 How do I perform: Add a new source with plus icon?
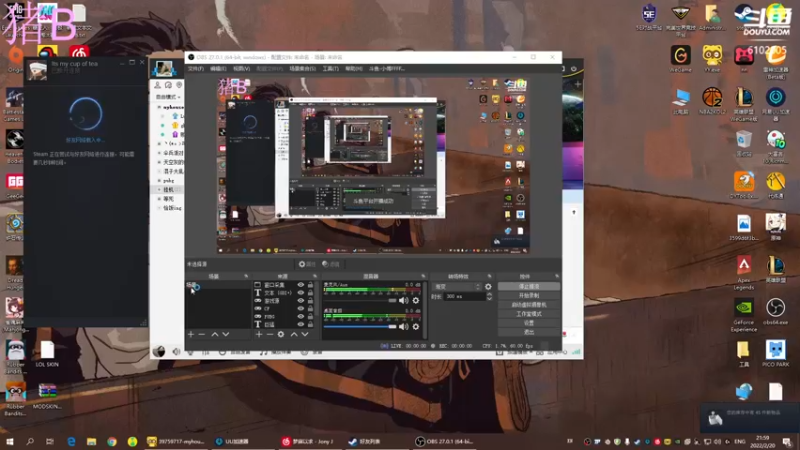point(259,334)
